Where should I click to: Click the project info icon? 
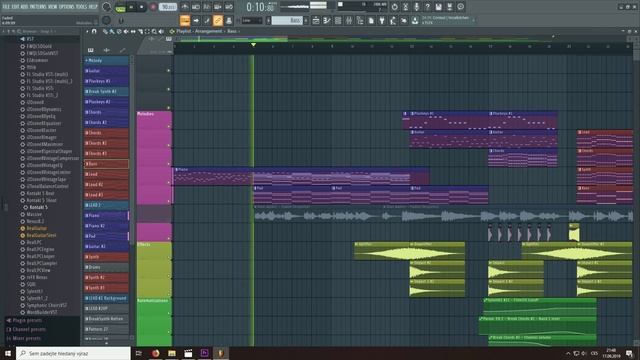[460, 7]
